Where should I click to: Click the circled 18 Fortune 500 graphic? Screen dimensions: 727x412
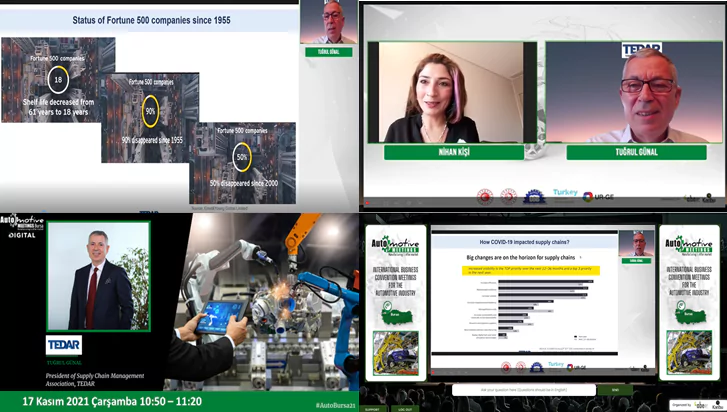coord(58,81)
